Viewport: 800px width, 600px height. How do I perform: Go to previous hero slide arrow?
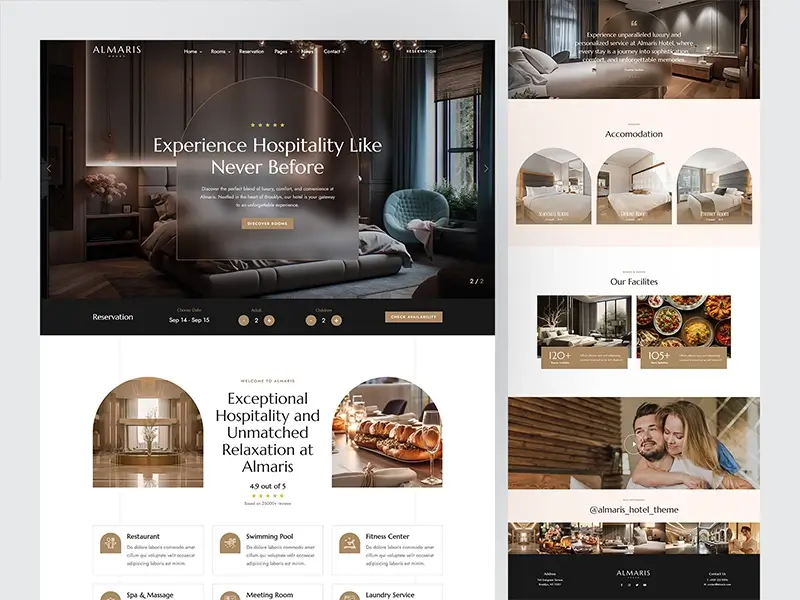coord(49,169)
